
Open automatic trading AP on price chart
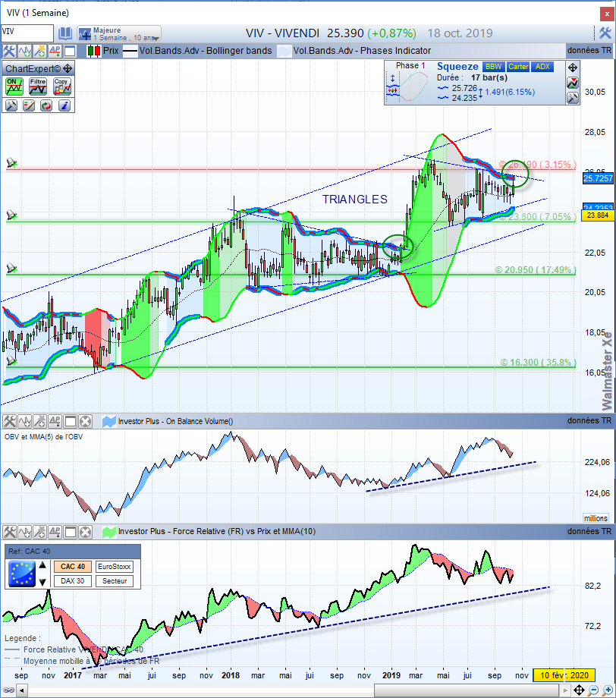pos(55,51)
